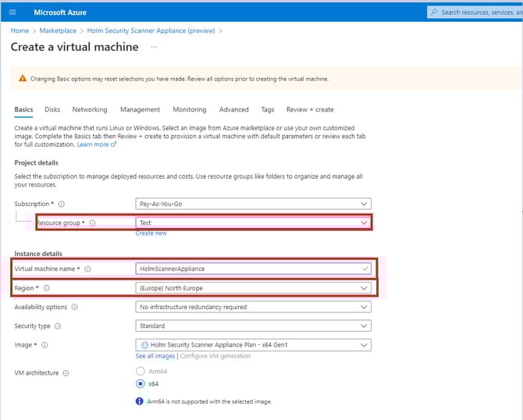Screen dimensions: 523x420
Task: Open the Review + create tab
Action: pyautogui.click(x=310, y=110)
